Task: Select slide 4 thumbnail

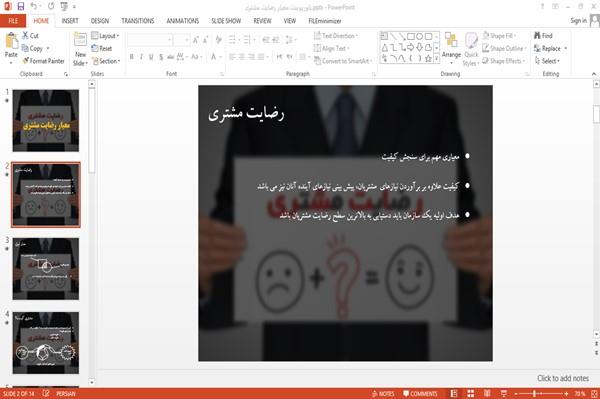Action: [46, 343]
